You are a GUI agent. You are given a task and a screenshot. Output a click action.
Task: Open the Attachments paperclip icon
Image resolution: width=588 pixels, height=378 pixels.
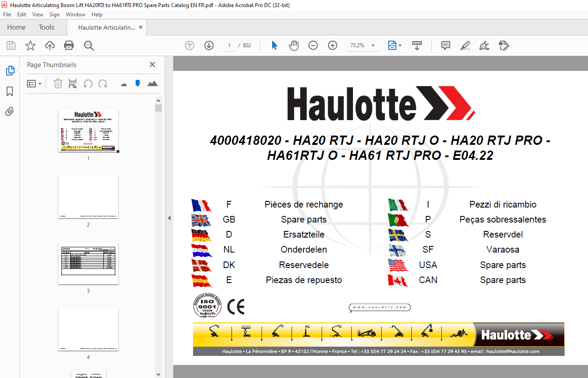10,112
